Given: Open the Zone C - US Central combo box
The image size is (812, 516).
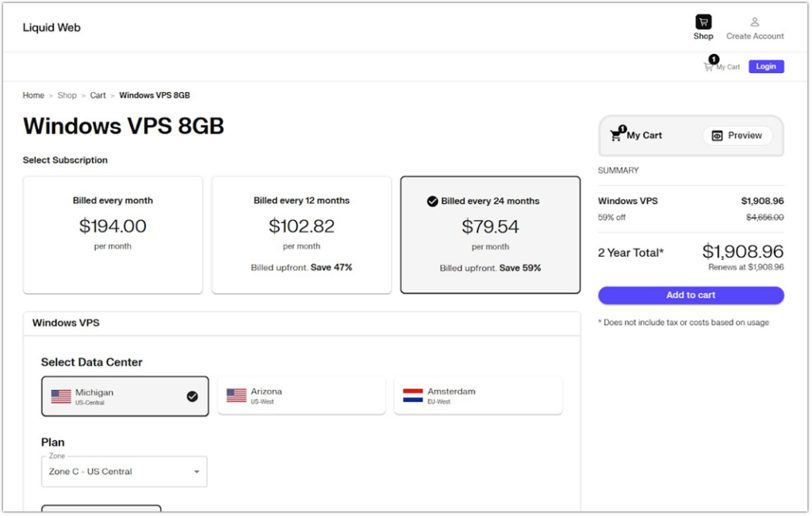Looking at the screenshot, I should tap(124, 472).
